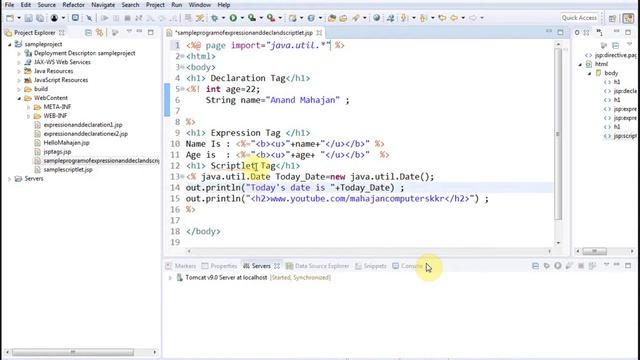Image resolution: width=640 pixels, height=360 pixels.
Task: Collapse the sampleproject tree node
Action: point(9,44)
